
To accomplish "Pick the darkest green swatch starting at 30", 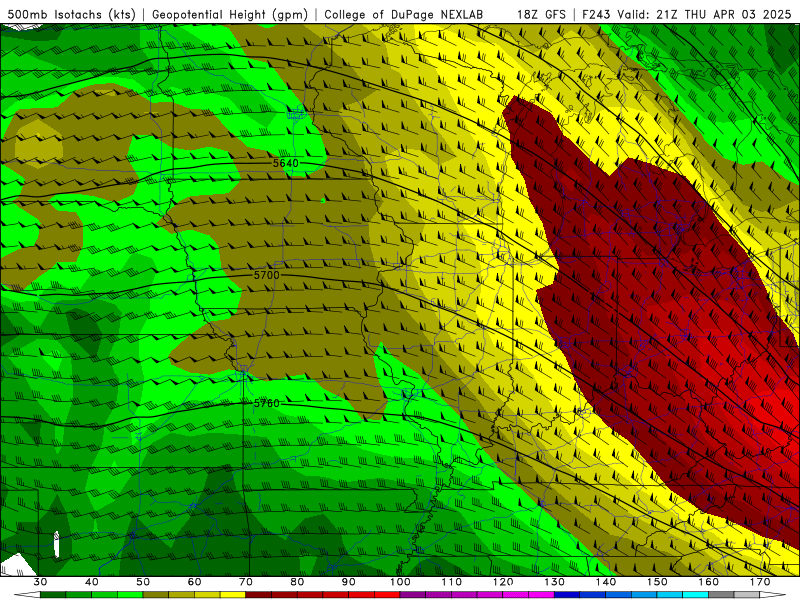I will click(x=53, y=595).
